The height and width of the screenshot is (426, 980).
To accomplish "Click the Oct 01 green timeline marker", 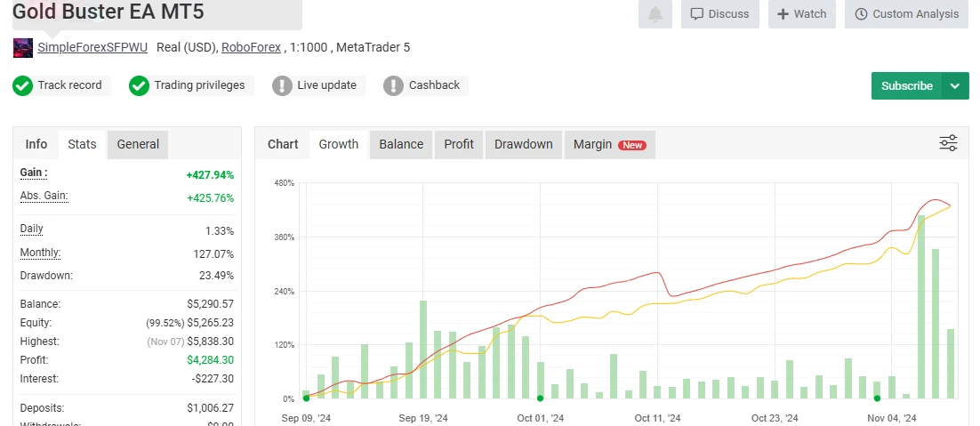I will pyautogui.click(x=540, y=398).
